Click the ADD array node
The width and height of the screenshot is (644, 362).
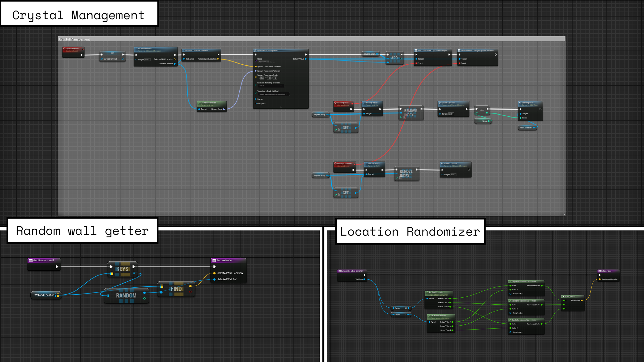[394, 58]
